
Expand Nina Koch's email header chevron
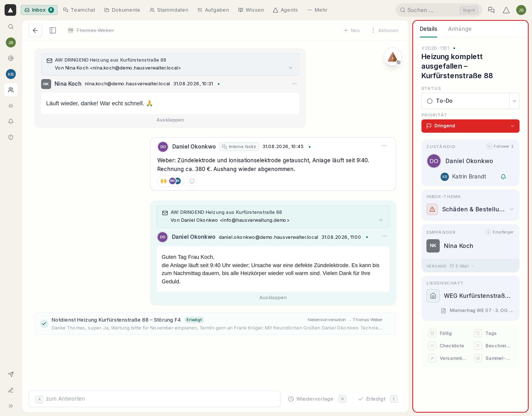point(290,68)
